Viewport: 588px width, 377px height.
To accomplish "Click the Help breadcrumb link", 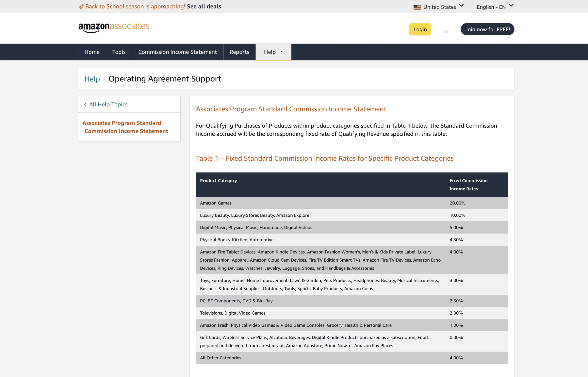I will click(x=92, y=79).
